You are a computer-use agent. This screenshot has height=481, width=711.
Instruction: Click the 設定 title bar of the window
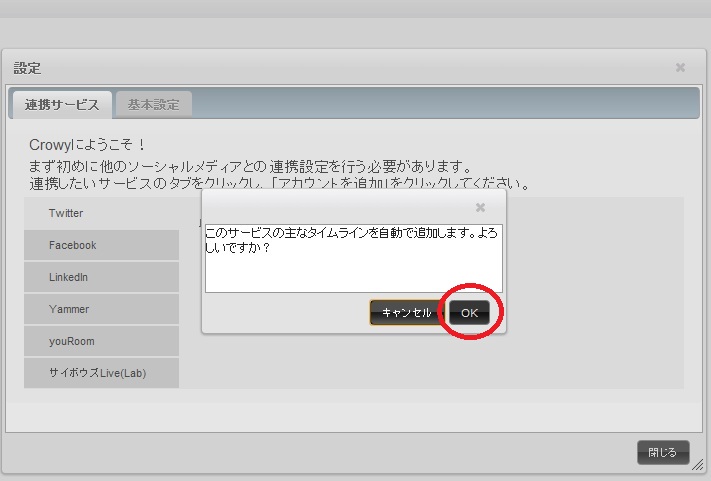coord(300,68)
